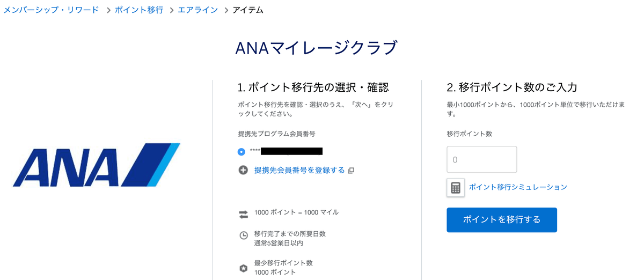Click the calculator icon for point simulation

[456, 188]
